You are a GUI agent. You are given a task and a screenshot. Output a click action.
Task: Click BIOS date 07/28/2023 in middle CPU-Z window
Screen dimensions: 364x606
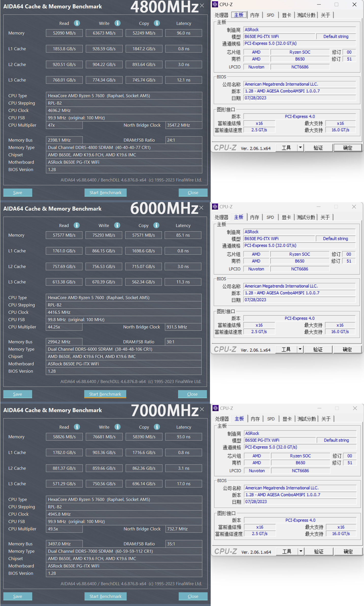click(x=299, y=300)
